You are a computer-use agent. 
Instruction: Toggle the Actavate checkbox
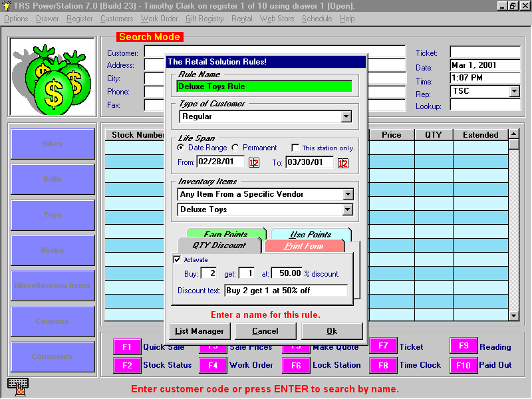(x=177, y=259)
